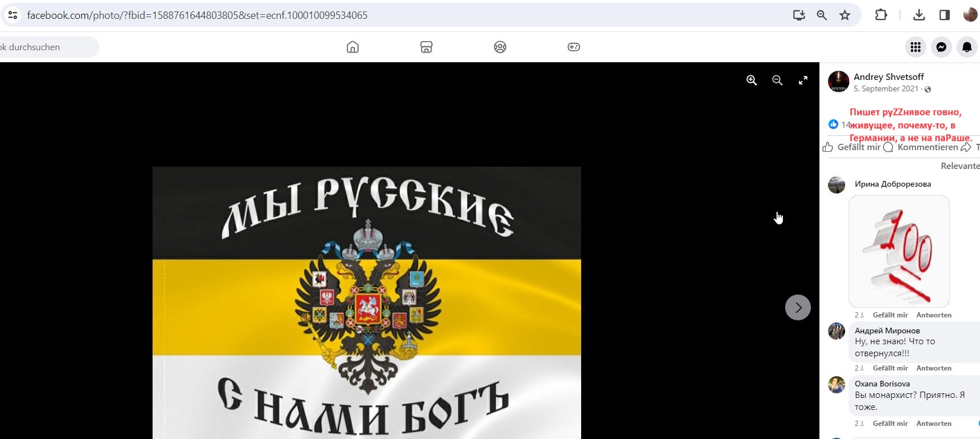Click the post date 5. September 2021

tap(886, 88)
